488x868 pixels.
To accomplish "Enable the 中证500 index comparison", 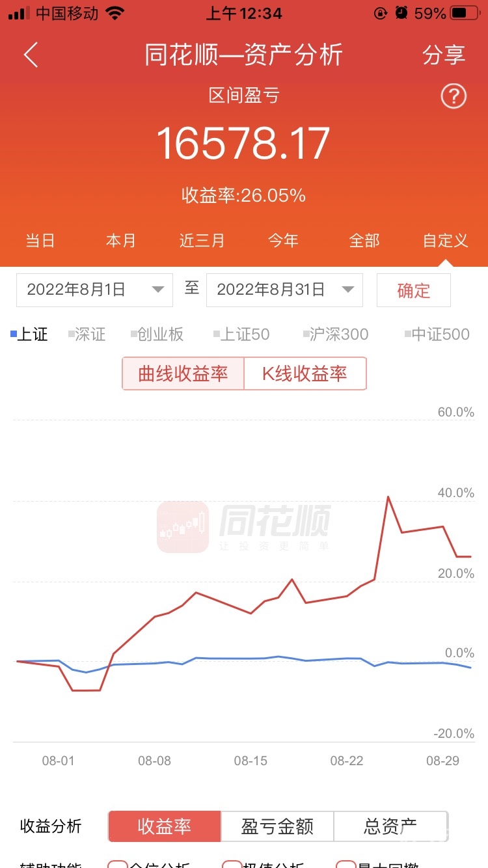I will click(x=437, y=334).
